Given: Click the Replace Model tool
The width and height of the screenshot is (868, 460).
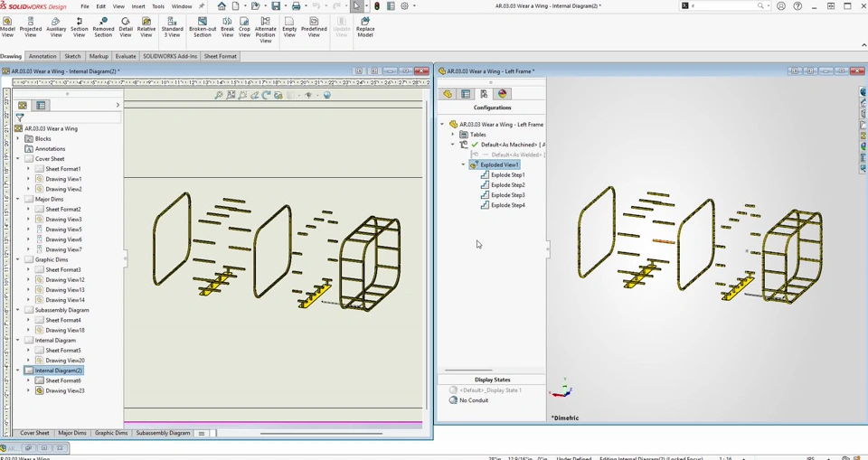Looking at the screenshot, I should point(365,26).
